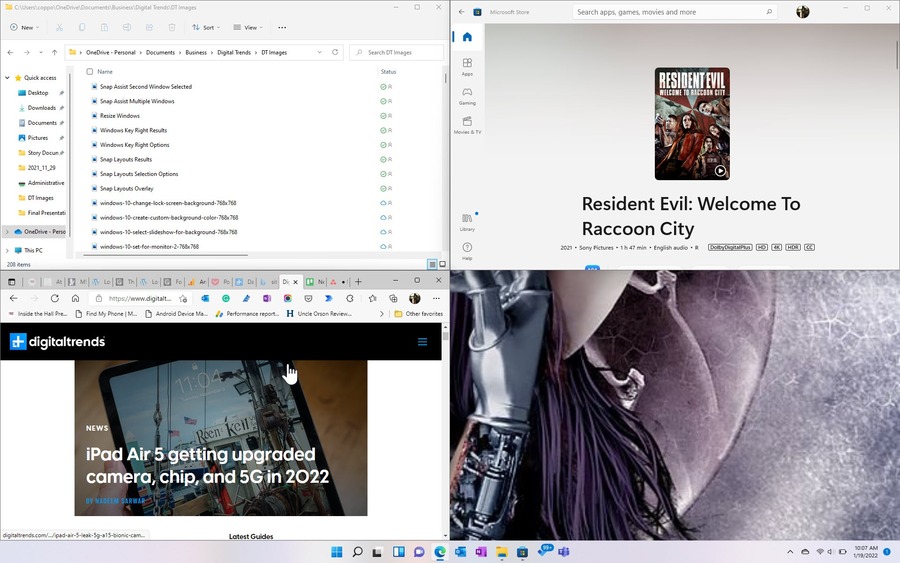Screen dimensions: 900x563
Task: Close the active Edge tab
Action: coord(296,282)
